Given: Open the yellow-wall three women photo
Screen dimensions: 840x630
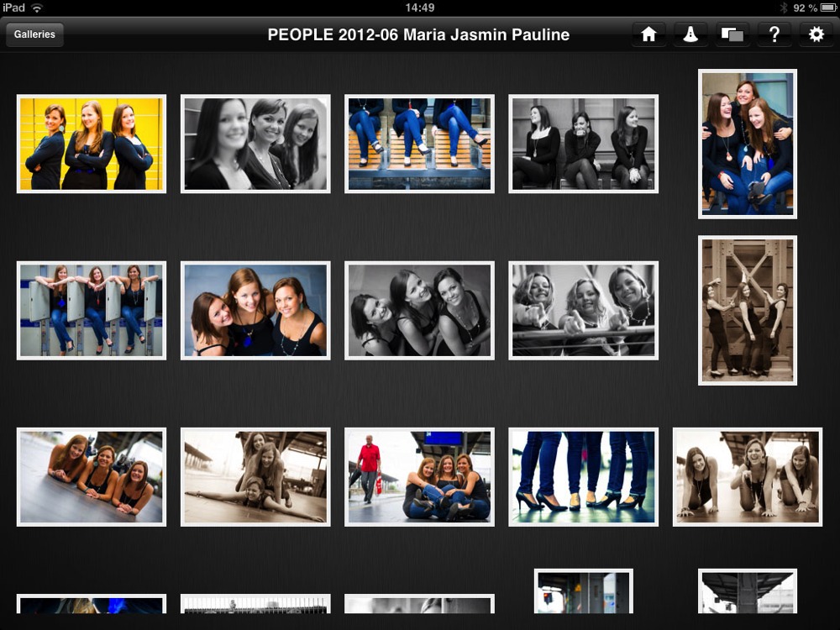Looking at the screenshot, I should (92, 144).
